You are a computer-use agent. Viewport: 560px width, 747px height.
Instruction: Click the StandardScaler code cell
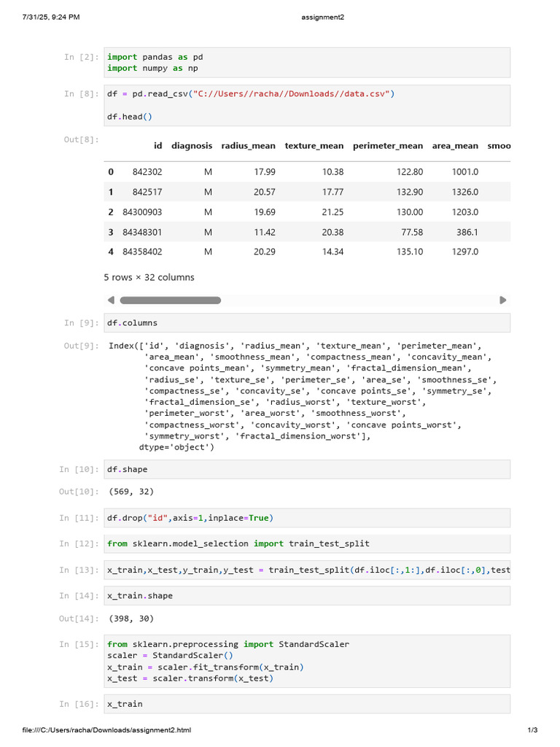click(x=307, y=661)
